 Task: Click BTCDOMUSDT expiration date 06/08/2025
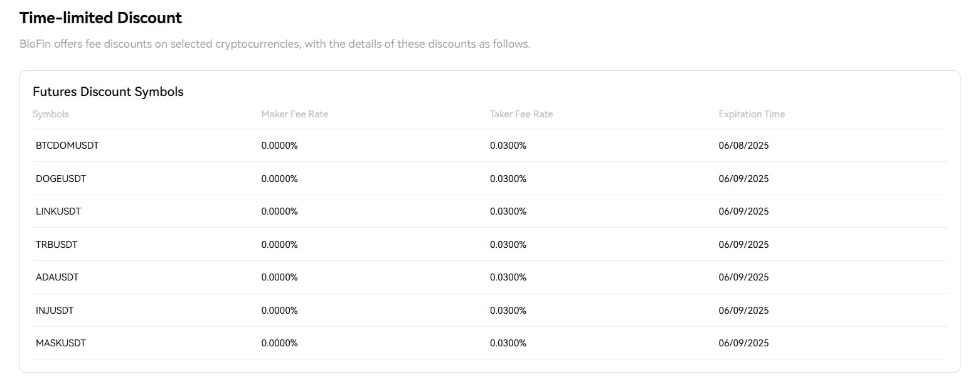click(743, 146)
